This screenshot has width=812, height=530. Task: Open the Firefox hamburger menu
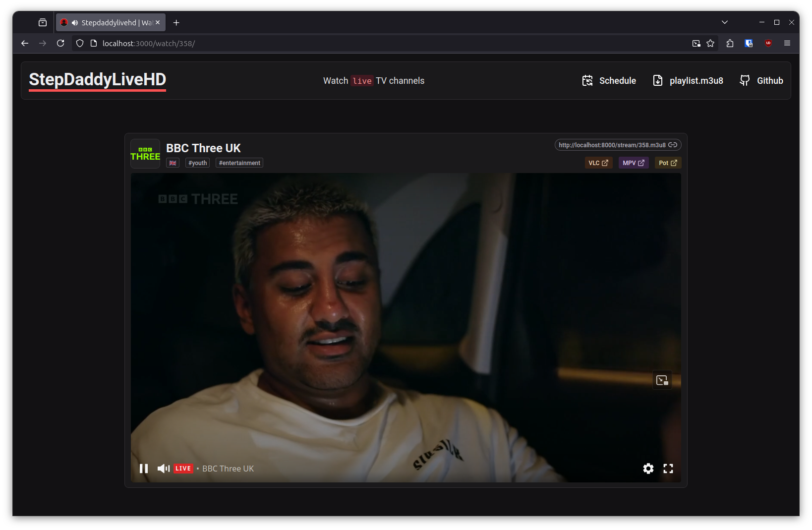(787, 43)
